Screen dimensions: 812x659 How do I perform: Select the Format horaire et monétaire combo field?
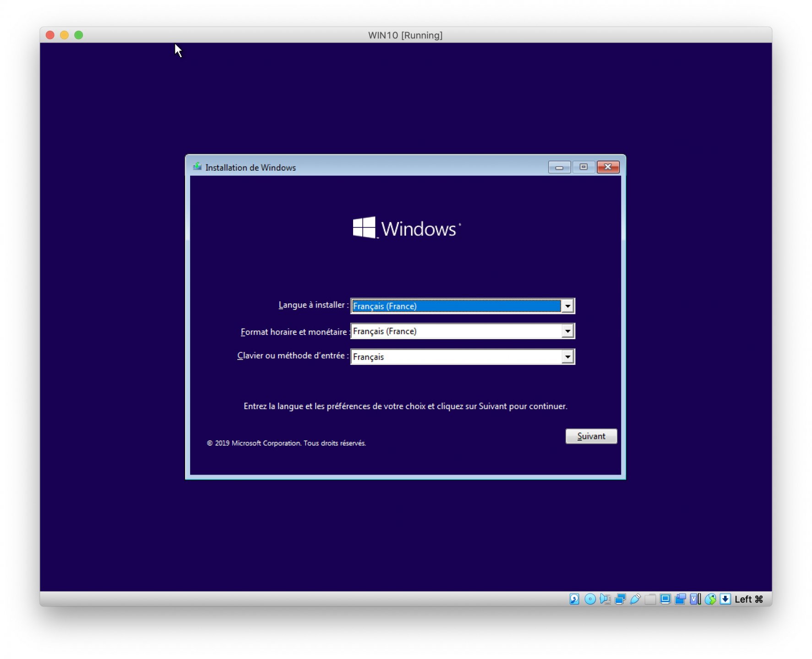463,331
